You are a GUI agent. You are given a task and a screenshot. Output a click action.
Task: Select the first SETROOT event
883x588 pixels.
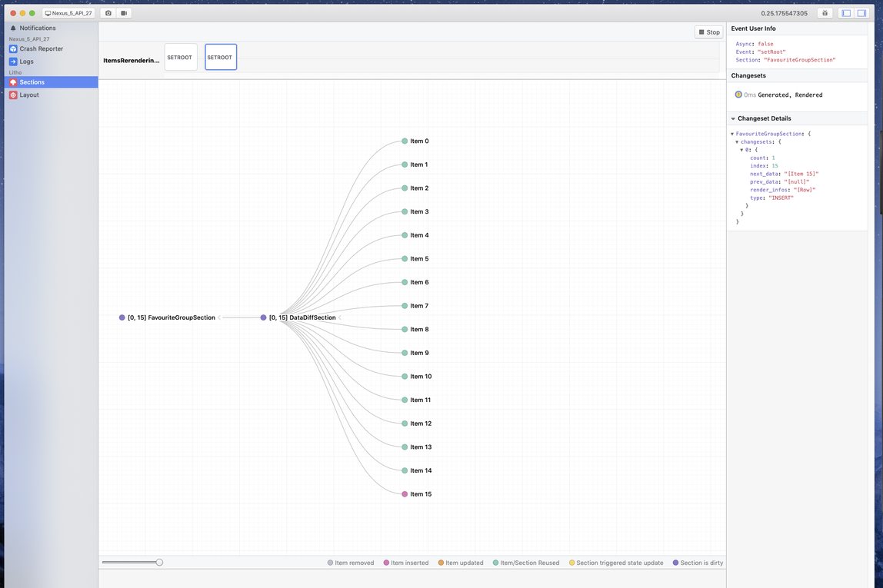pyautogui.click(x=180, y=58)
